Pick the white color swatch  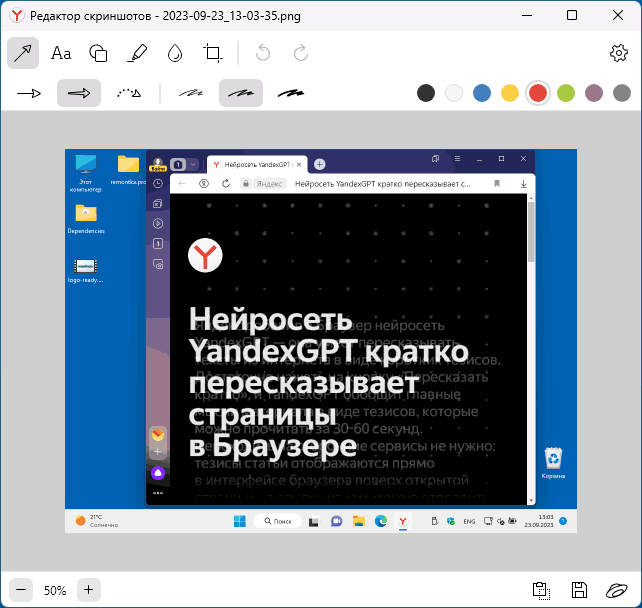454,93
